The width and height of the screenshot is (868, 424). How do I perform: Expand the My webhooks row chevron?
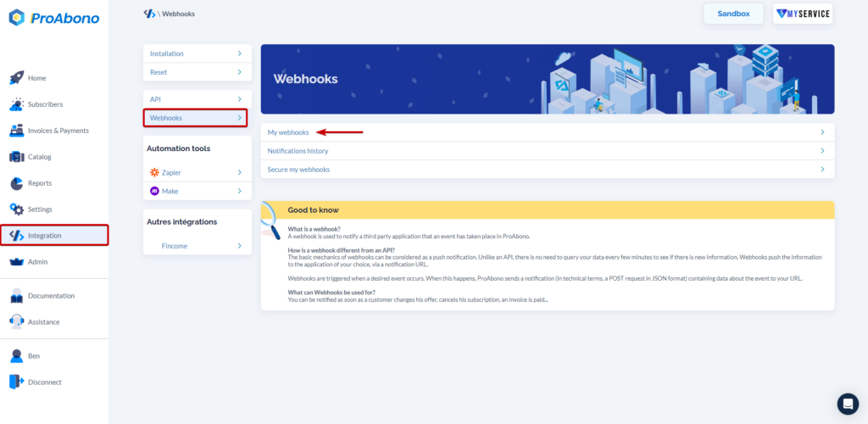coord(822,132)
